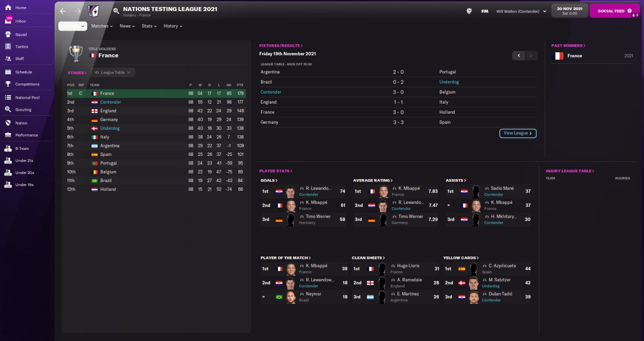The image size is (644, 341).
Task: Click the search magnifier icon
Action: pyautogui.click(x=116, y=11)
